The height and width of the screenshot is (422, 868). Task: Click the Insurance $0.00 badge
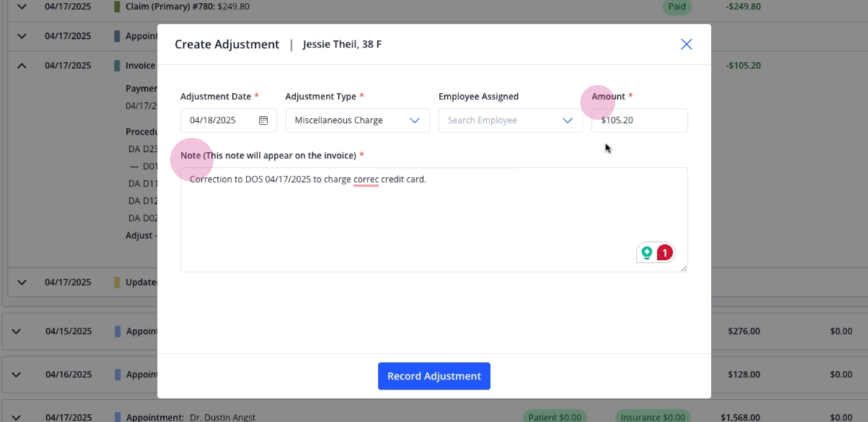click(653, 417)
